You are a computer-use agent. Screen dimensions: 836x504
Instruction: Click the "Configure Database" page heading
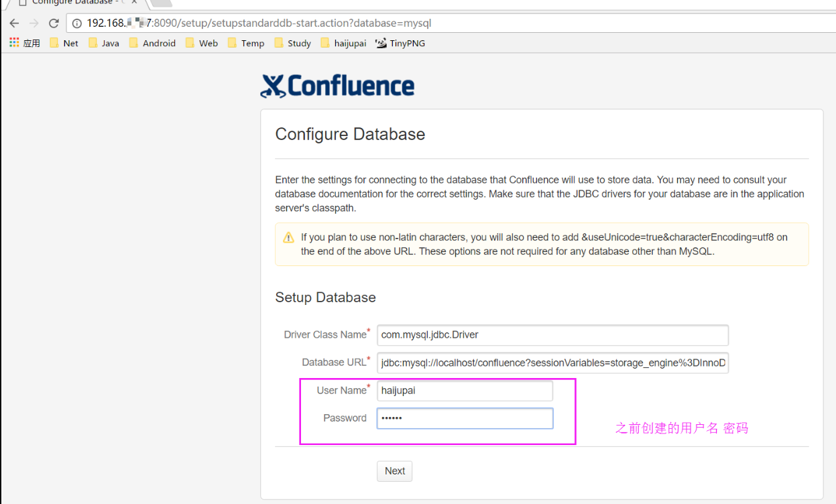pyautogui.click(x=350, y=134)
